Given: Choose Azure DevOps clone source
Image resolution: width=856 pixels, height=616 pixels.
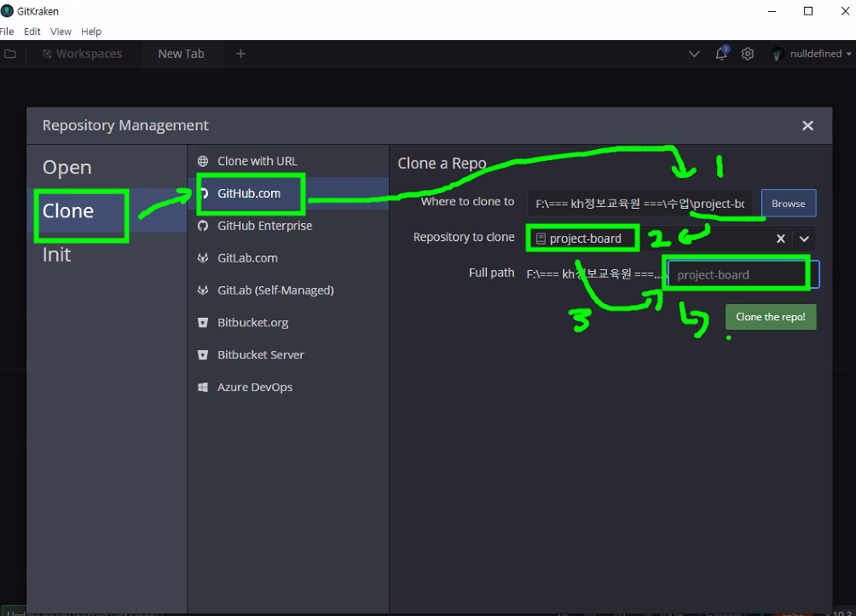Looking at the screenshot, I should [288, 387].
